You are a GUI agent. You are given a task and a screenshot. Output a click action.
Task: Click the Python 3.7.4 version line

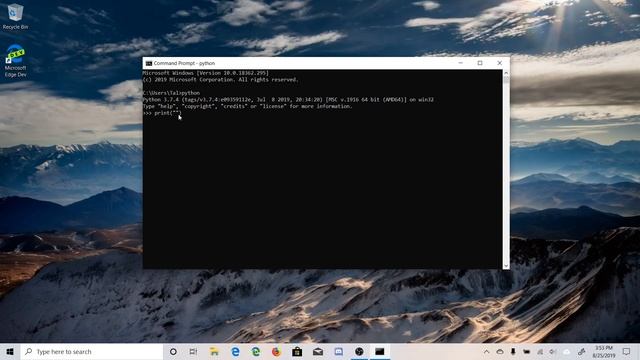coord(288,100)
